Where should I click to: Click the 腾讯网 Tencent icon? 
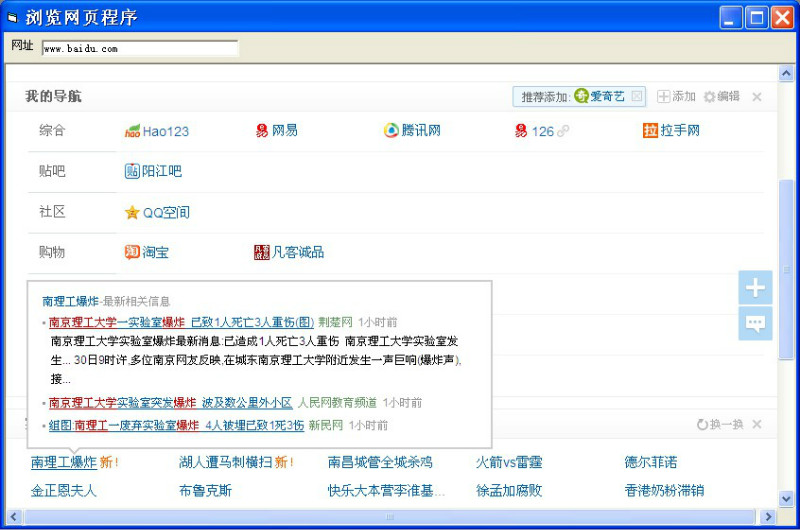(392, 131)
